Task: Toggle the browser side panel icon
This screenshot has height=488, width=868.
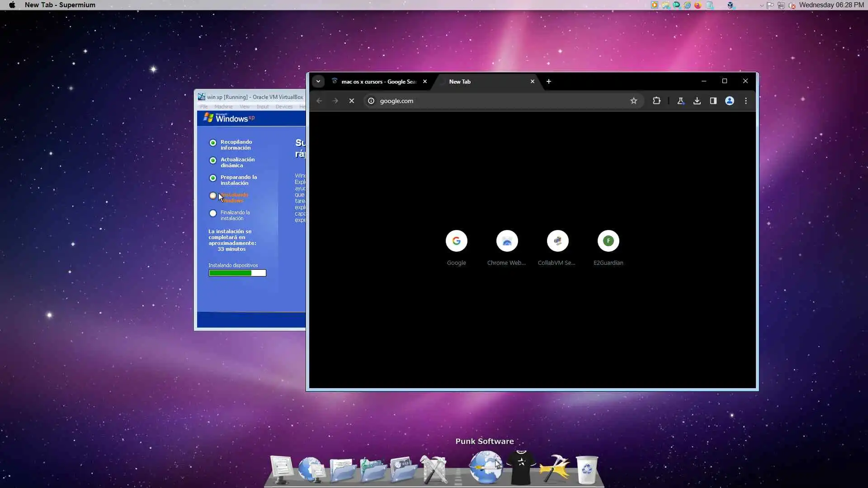Action: [x=713, y=101]
